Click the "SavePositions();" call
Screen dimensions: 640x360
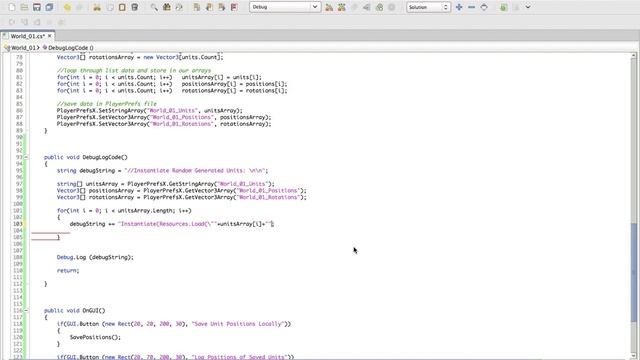[x=95, y=337]
